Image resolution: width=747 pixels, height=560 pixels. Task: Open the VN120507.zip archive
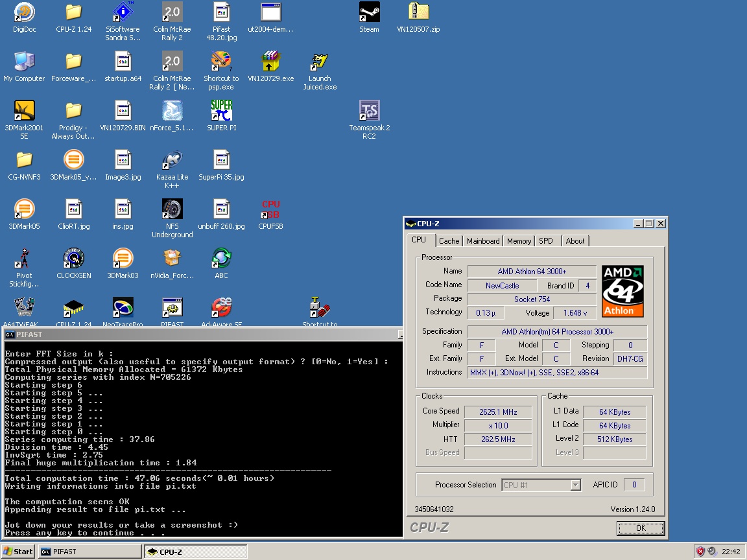[418, 17]
